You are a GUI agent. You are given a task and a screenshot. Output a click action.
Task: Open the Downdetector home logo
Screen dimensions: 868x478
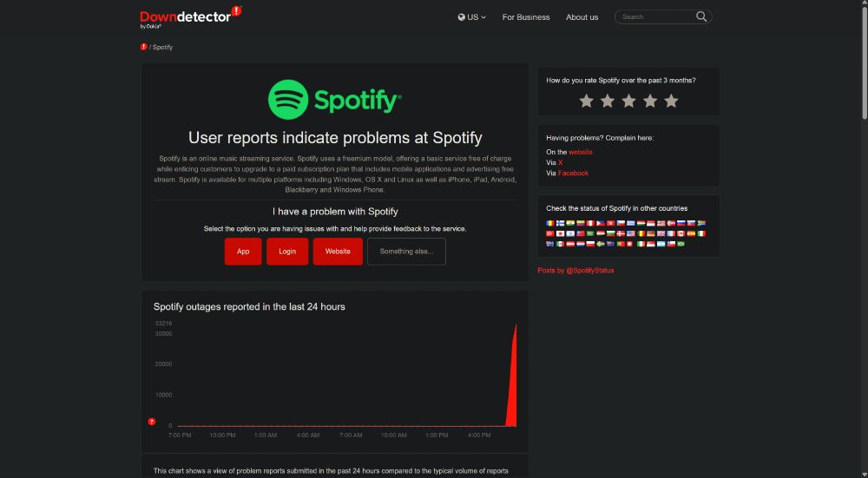tap(190, 16)
